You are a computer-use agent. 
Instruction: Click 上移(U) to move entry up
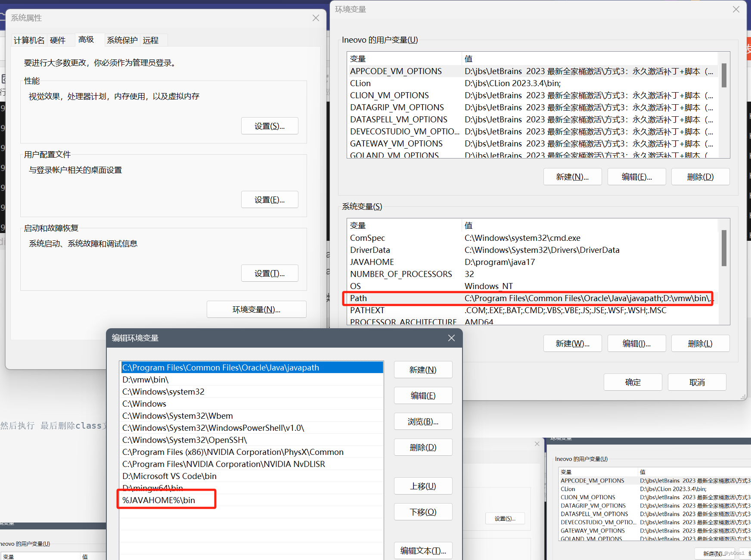point(423,486)
